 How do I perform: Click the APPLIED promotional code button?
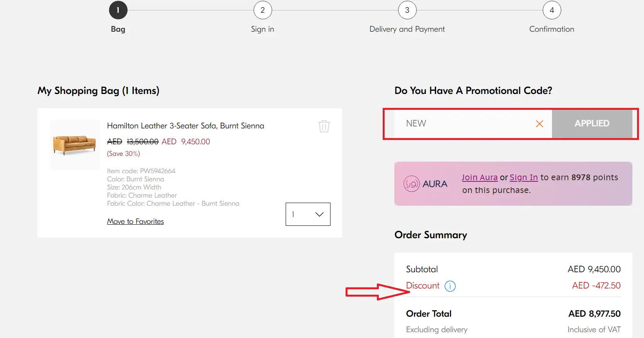591,124
